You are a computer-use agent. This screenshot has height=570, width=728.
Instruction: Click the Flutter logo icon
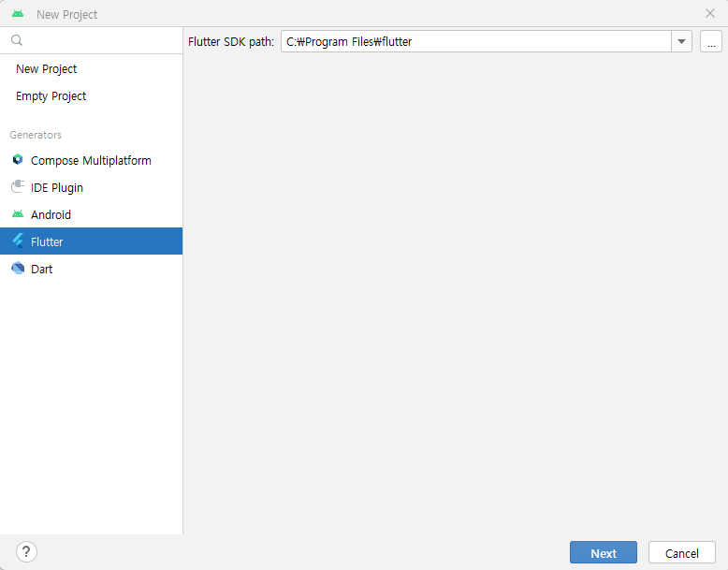click(x=18, y=241)
